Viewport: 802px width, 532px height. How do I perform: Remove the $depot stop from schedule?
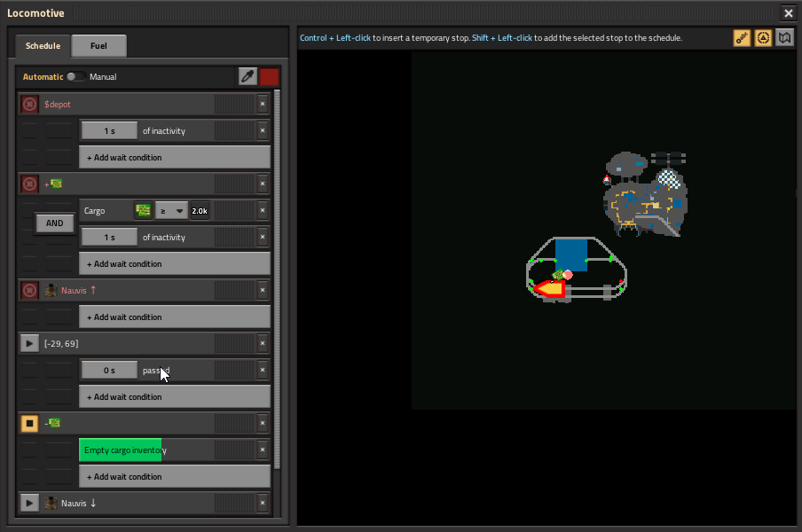[262, 104]
